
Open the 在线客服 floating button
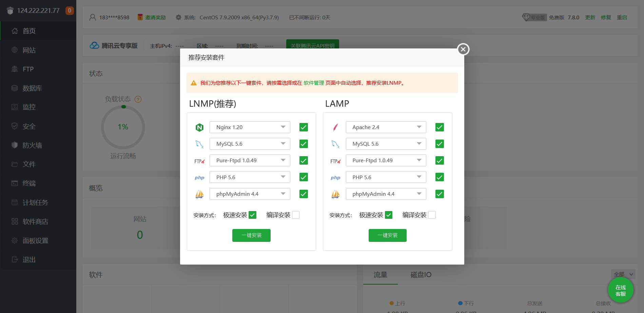coord(621,290)
